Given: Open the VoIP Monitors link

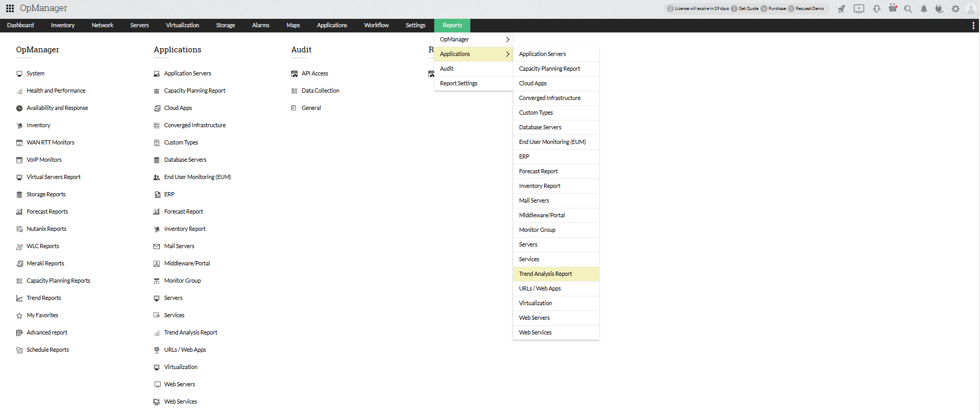Looking at the screenshot, I should 44,160.
